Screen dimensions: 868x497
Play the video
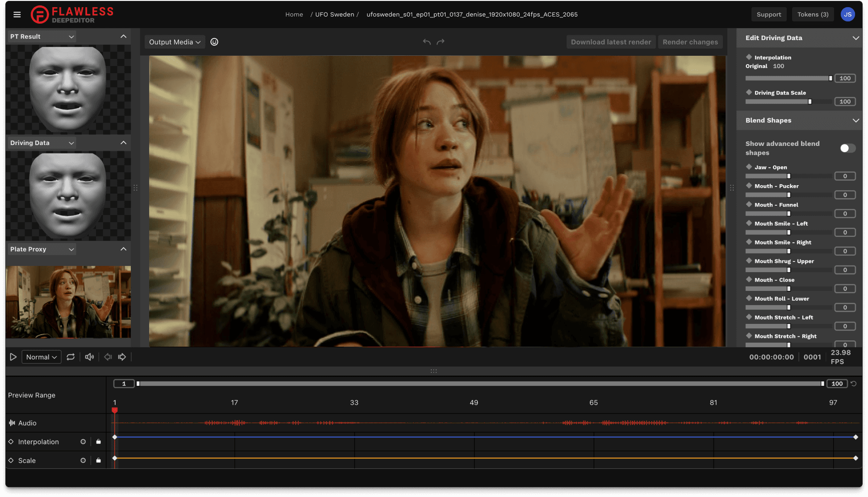[13, 357]
